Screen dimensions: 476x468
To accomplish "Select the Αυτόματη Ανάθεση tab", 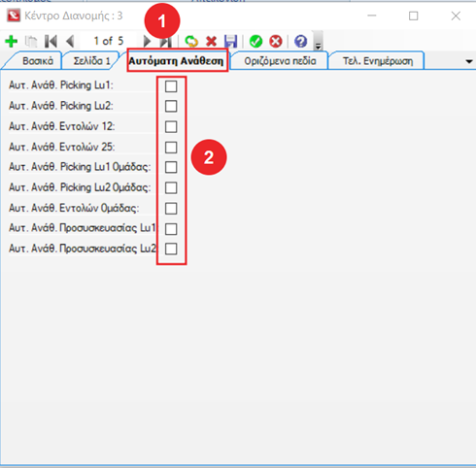I will tap(176, 61).
